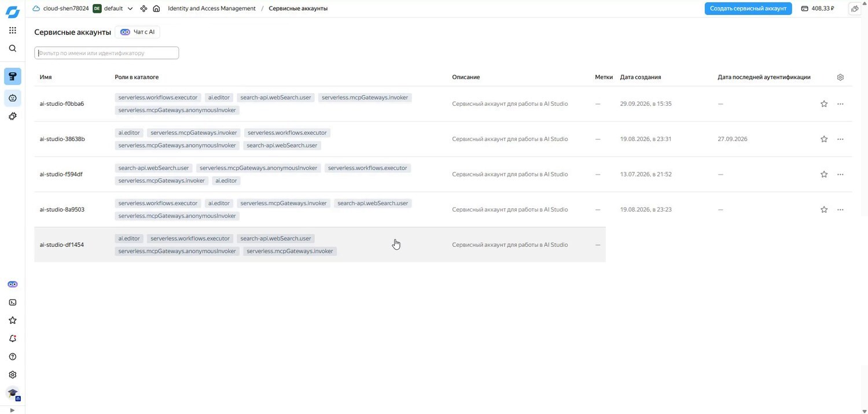Open the AI assistant icon in lower sidebar

pos(13,284)
